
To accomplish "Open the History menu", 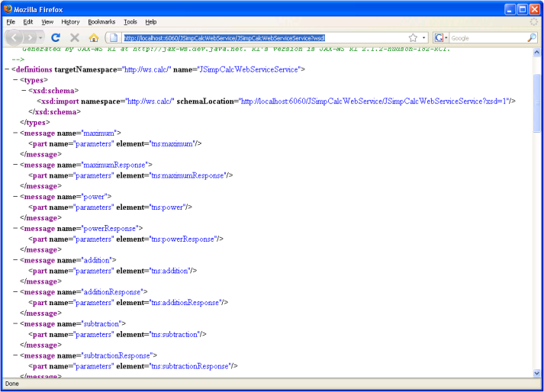I will [x=70, y=22].
